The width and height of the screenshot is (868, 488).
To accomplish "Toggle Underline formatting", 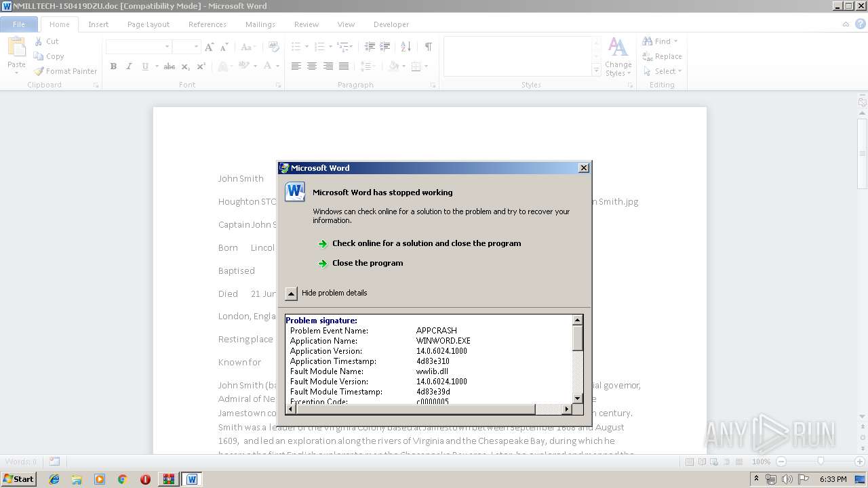I will pyautogui.click(x=144, y=66).
